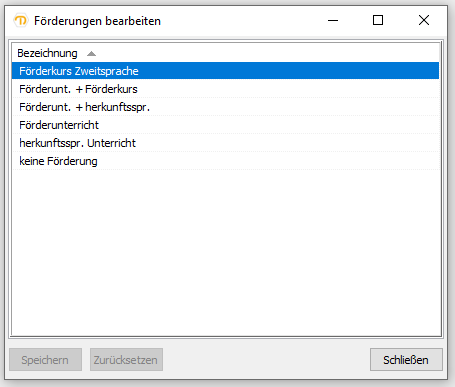
Task: Maximize the Förderungen bearbeiten dialog
Action: pos(378,21)
